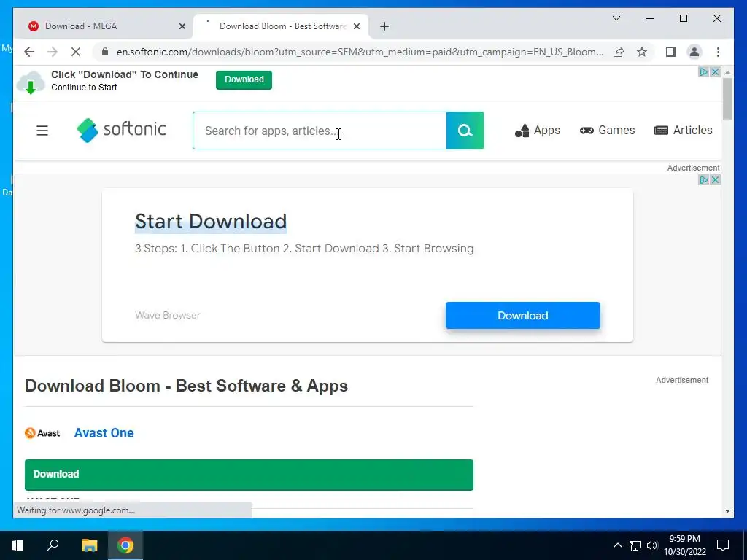Click the Download Bloom - Best Software & Apps heading
The image size is (747, 560).
pyautogui.click(x=186, y=386)
